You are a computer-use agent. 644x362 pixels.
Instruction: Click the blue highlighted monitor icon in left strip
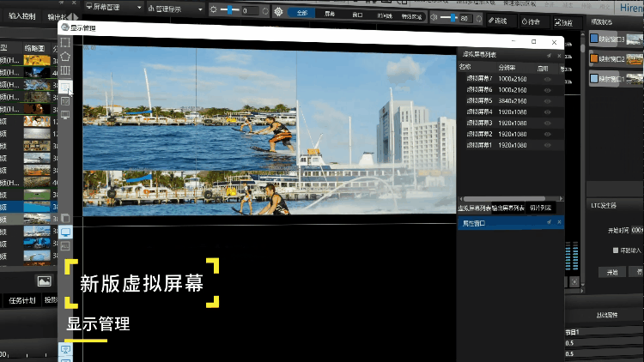pos(65,232)
